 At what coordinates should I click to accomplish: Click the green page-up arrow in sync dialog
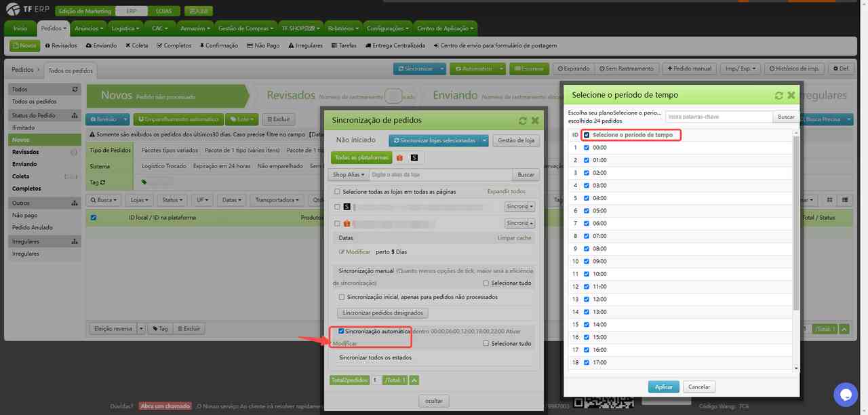point(414,380)
